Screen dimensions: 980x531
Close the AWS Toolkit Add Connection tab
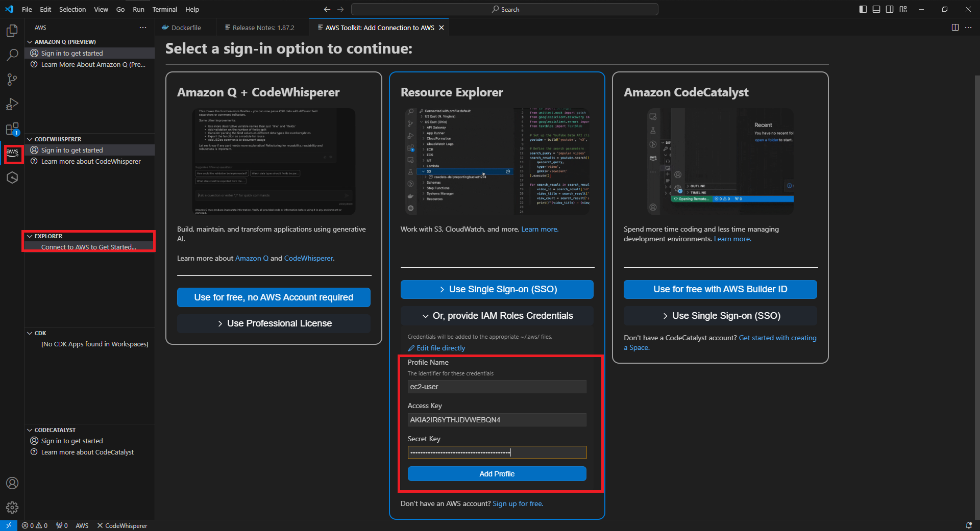click(442, 28)
